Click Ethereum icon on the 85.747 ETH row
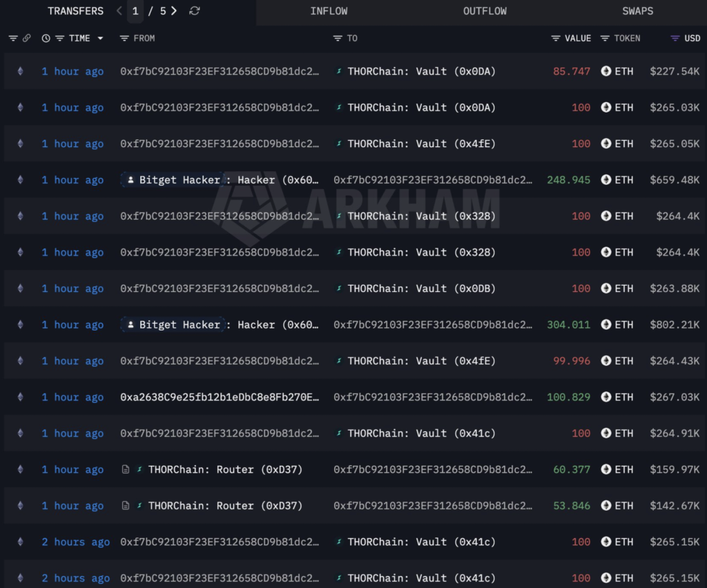 point(20,71)
